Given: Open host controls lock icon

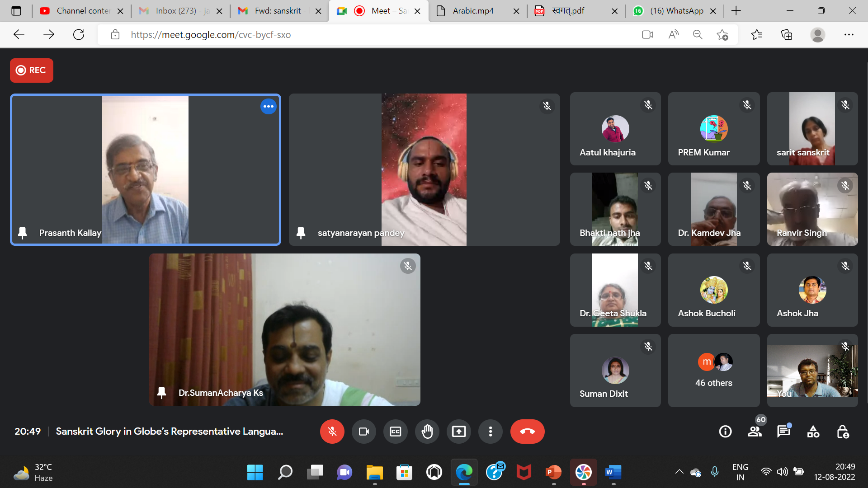Looking at the screenshot, I should click(843, 432).
